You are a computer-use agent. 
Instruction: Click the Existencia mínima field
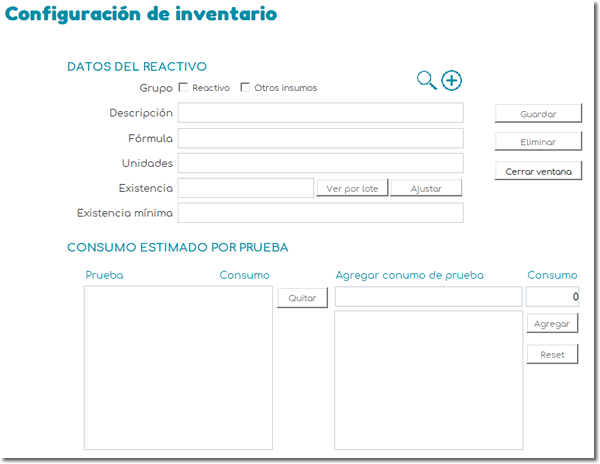[320, 213]
